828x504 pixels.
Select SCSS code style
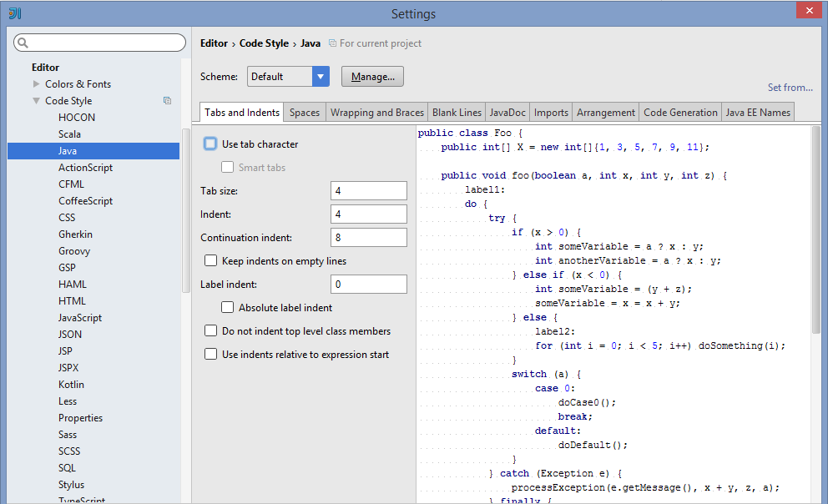coord(69,451)
